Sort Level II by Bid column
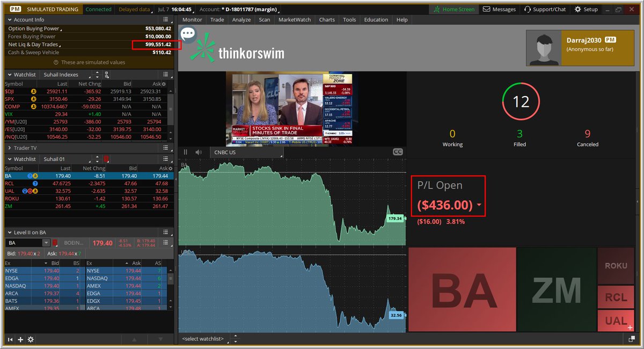644x349 pixels. click(55, 263)
